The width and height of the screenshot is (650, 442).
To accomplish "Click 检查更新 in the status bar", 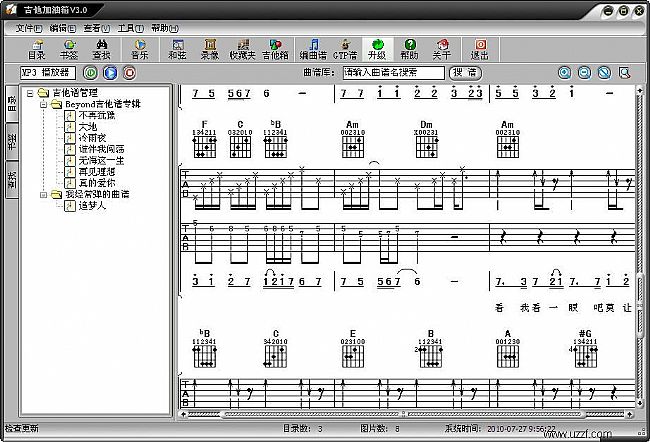I will click(x=22, y=428).
